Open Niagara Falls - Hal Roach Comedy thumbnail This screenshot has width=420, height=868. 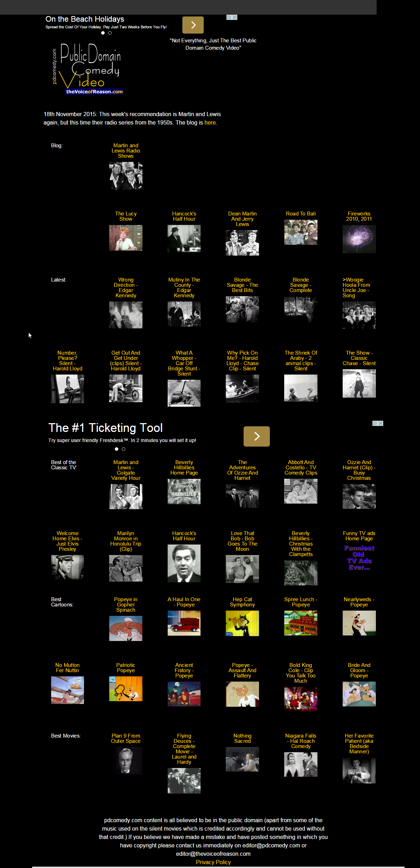[x=301, y=764]
